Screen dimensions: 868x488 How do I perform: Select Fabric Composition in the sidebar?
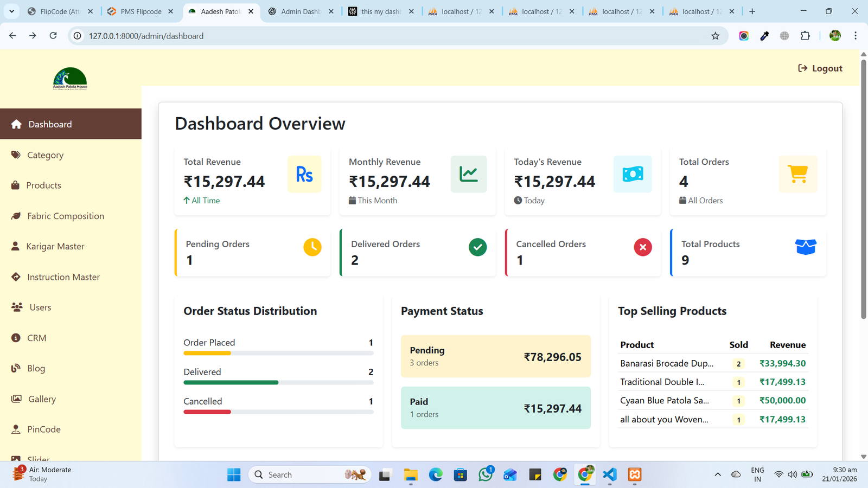65,216
